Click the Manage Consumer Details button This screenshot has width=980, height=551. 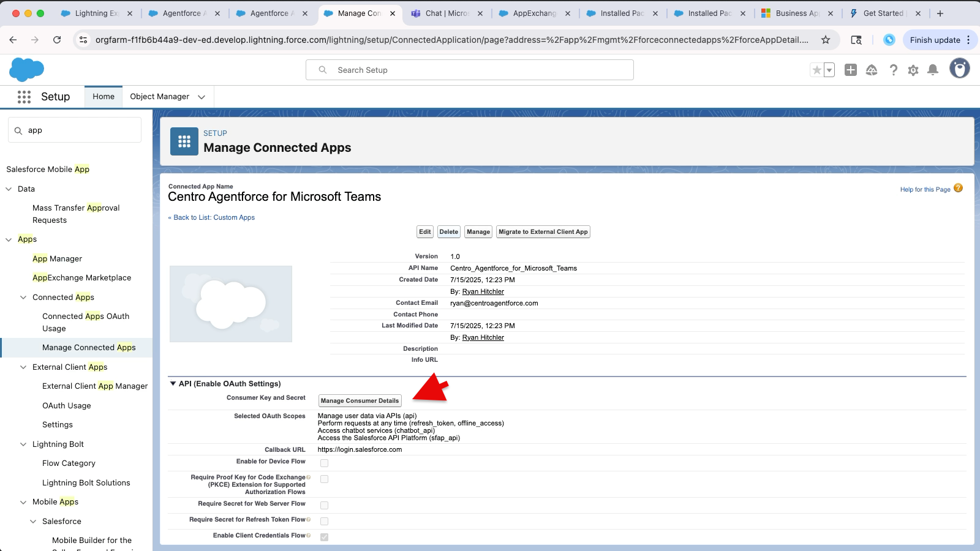tap(360, 401)
